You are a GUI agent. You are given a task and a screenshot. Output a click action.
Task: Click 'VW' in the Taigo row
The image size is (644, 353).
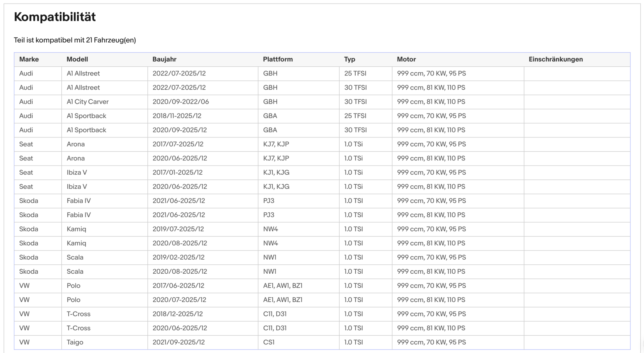25,342
